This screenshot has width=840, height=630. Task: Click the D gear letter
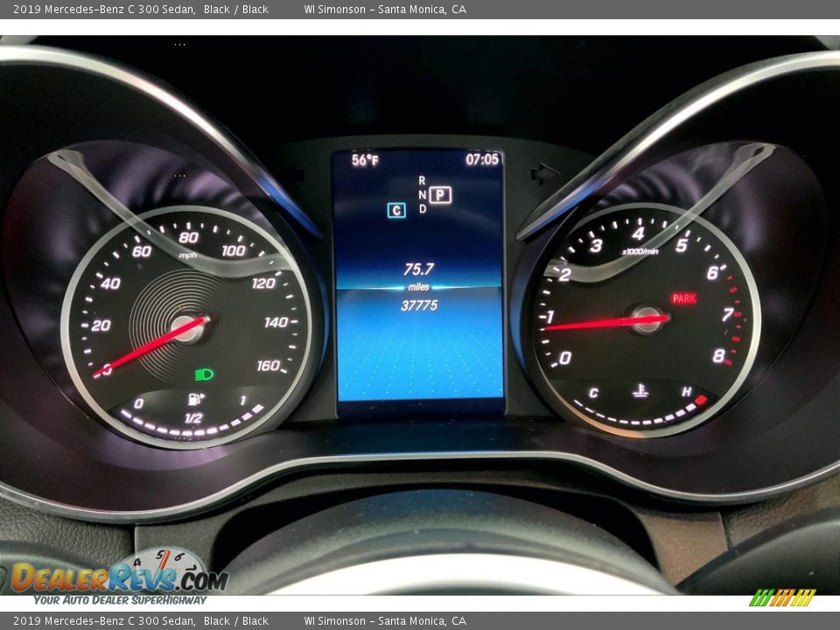point(423,209)
